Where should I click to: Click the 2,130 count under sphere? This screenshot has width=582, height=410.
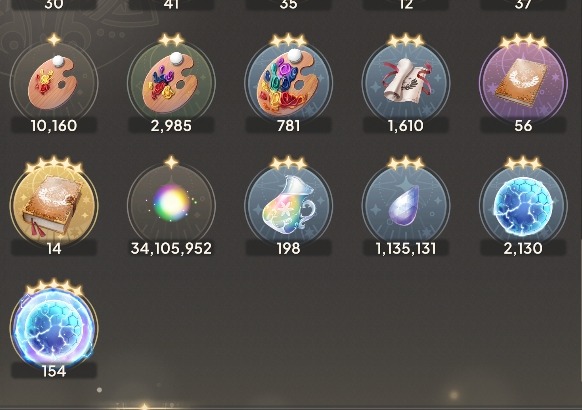click(523, 248)
